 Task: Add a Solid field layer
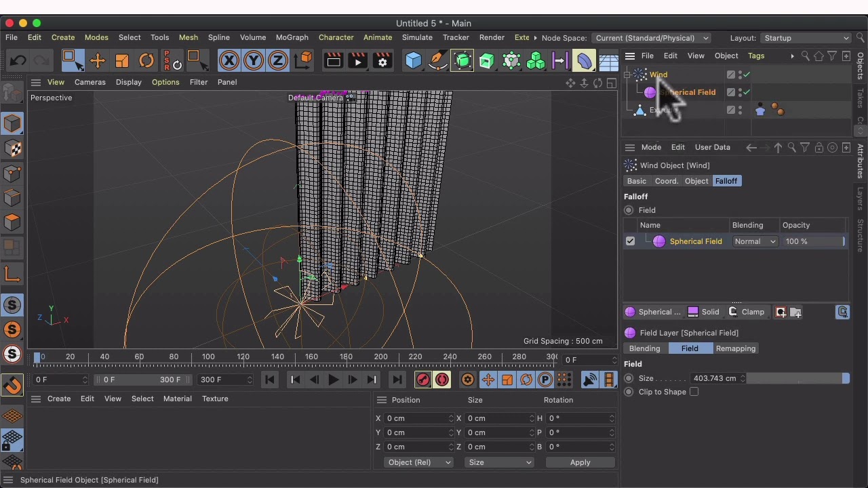coord(704,312)
